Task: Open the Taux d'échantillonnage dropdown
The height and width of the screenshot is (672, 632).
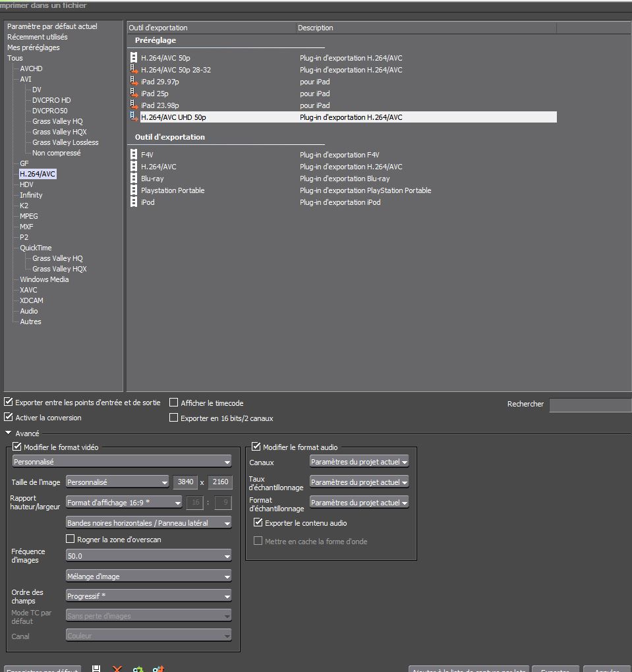Action: point(359,482)
